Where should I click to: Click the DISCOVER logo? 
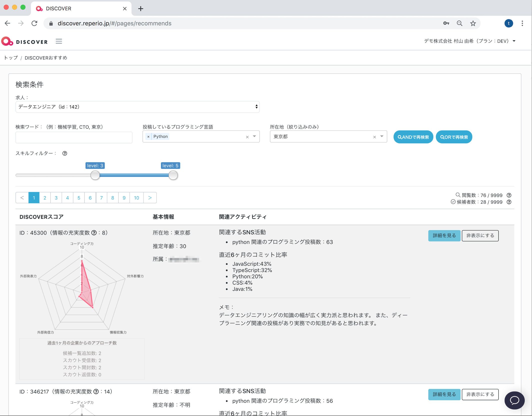coord(24,41)
